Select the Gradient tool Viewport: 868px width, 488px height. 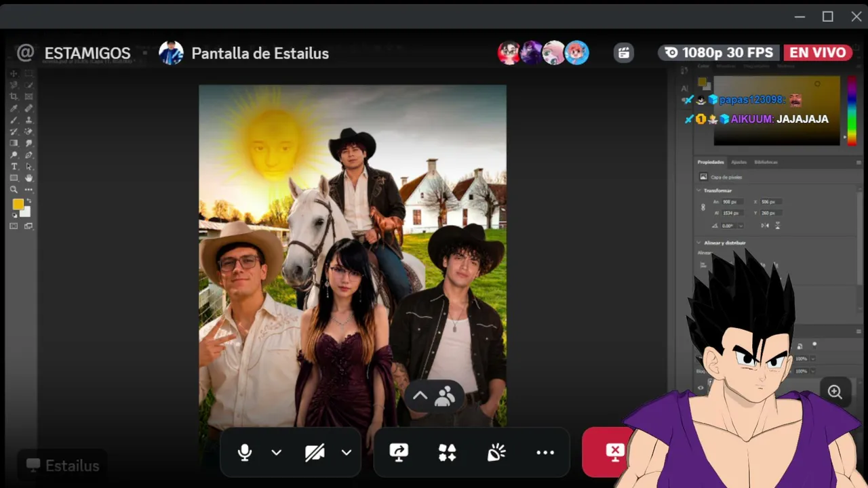pos(14,143)
